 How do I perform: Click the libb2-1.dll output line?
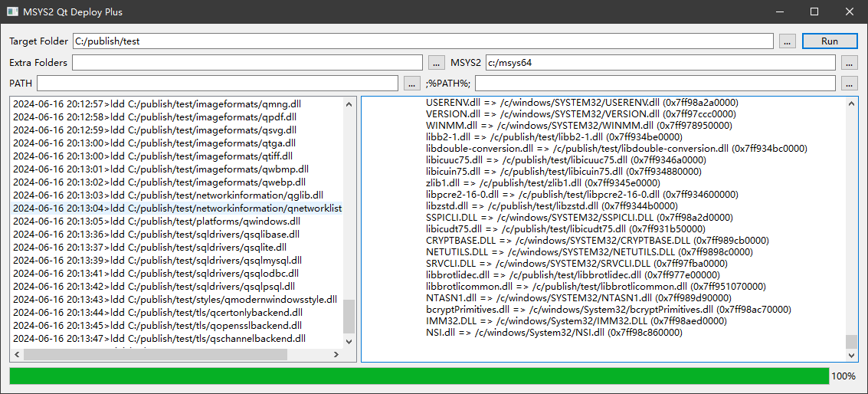pos(554,137)
